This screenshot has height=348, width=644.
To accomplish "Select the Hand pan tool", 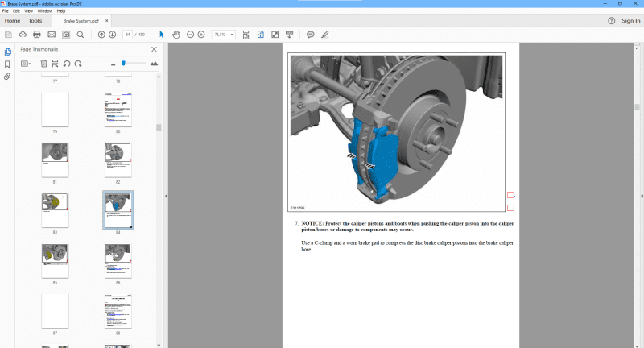I will [x=176, y=35].
